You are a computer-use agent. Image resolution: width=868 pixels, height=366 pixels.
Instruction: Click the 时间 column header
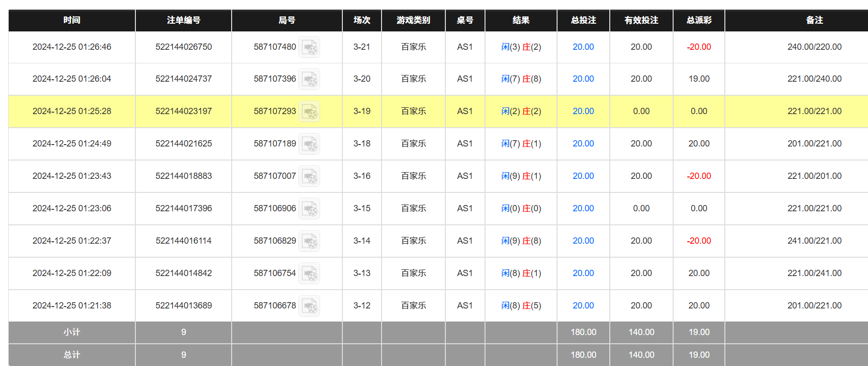coord(72,20)
